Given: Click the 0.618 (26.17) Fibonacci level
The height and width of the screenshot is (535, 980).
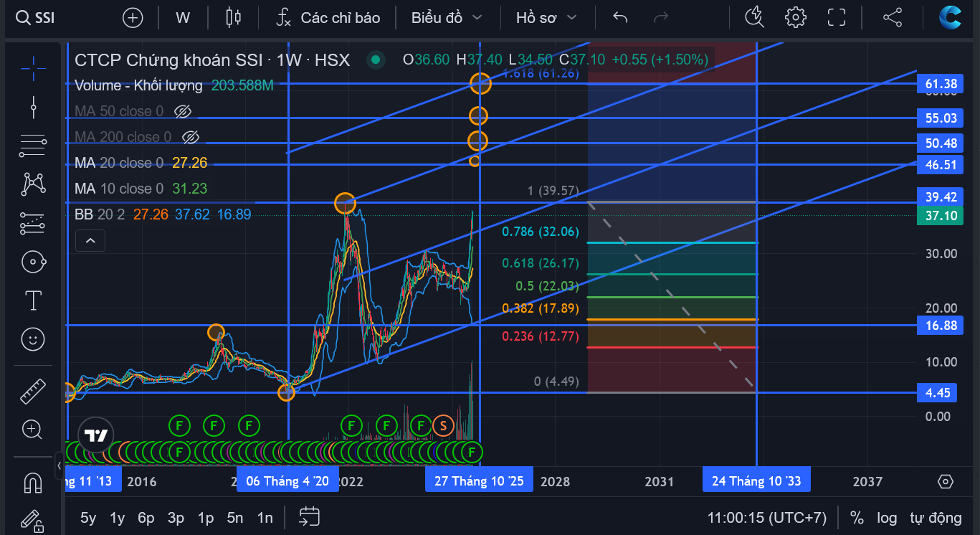Looking at the screenshot, I should click(x=540, y=263).
